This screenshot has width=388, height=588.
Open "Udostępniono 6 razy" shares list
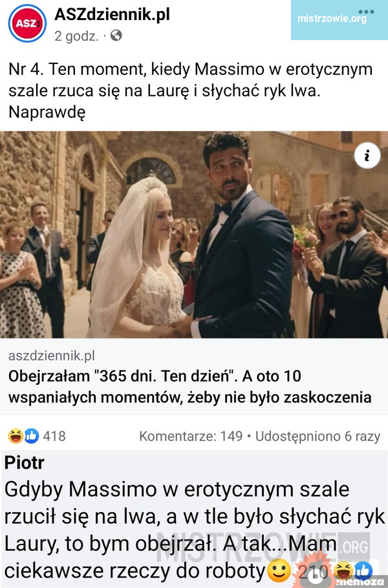pos(318,436)
